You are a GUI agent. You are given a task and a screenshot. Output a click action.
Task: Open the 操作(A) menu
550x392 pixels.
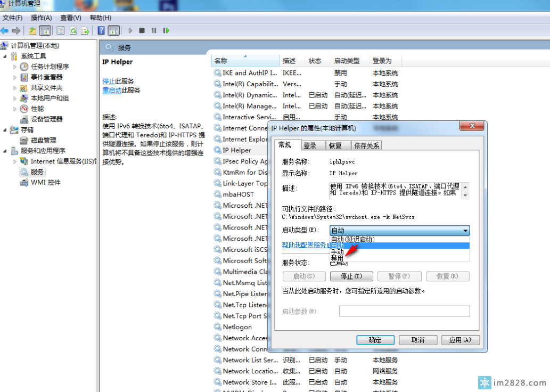(41, 18)
